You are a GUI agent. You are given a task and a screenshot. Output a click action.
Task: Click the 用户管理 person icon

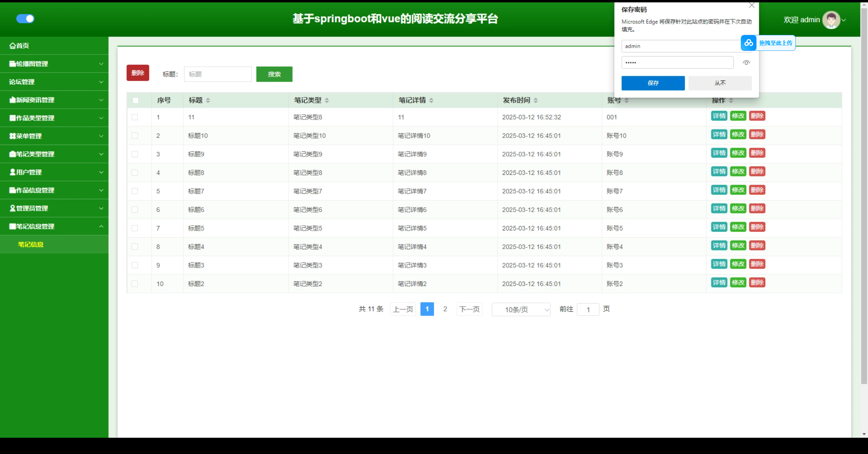point(13,172)
